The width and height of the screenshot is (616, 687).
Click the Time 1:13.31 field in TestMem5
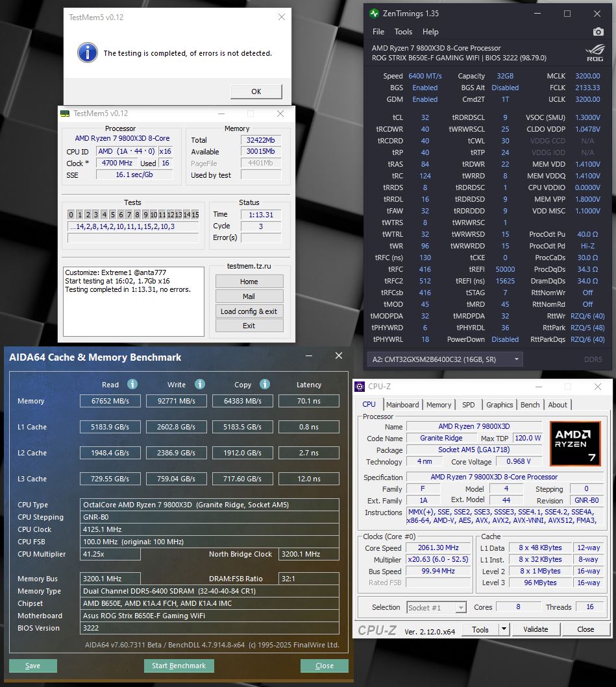(x=261, y=215)
